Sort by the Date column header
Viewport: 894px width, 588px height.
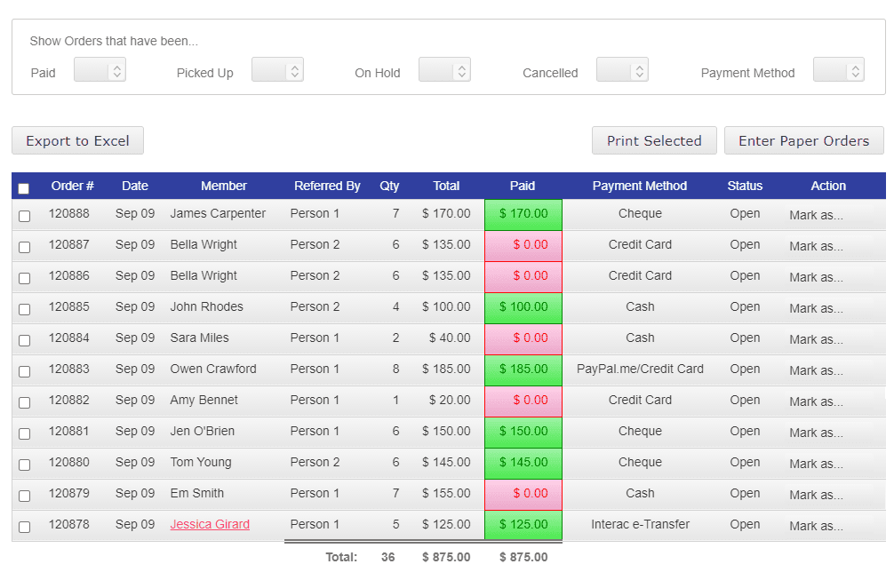tap(135, 186)
